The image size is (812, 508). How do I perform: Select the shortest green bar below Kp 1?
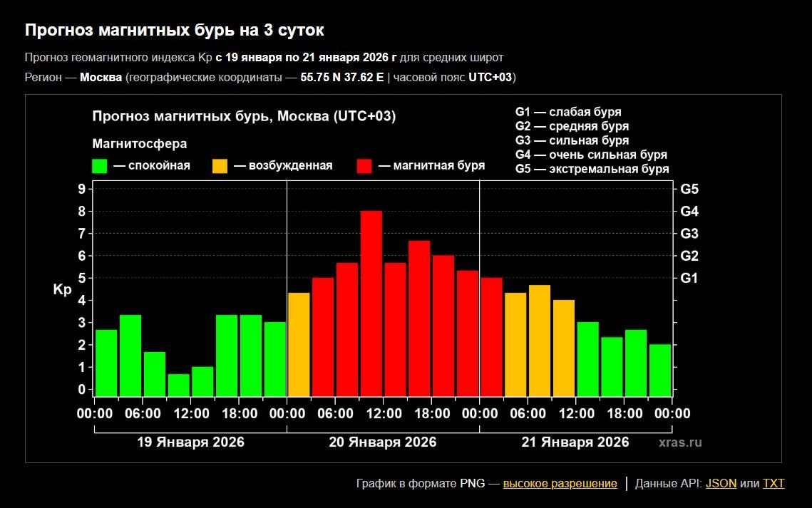pos(179,385)
